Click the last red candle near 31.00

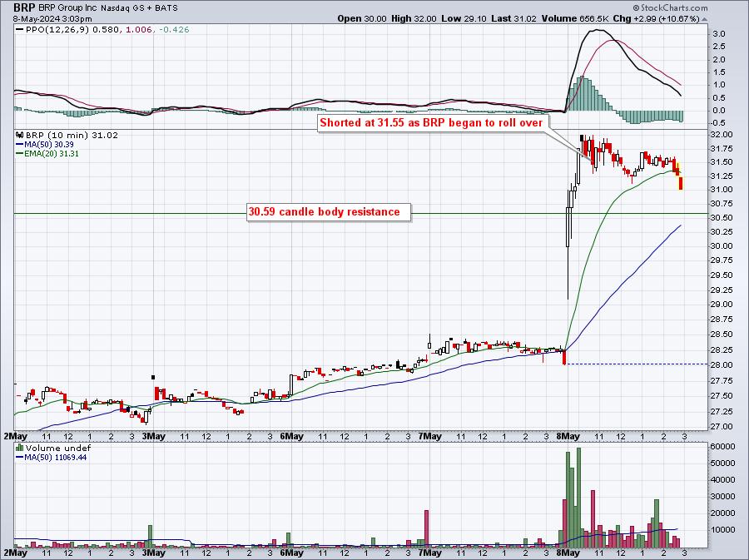tap(681, 184)
